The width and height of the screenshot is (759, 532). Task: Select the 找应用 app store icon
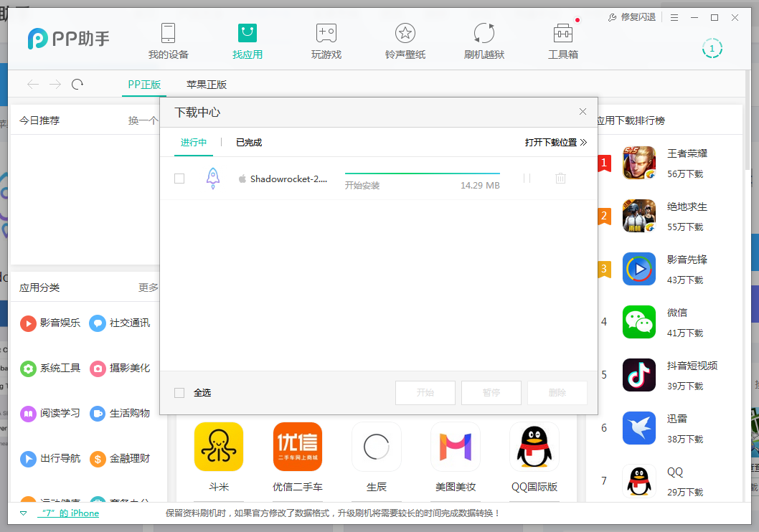pos(247,34)
